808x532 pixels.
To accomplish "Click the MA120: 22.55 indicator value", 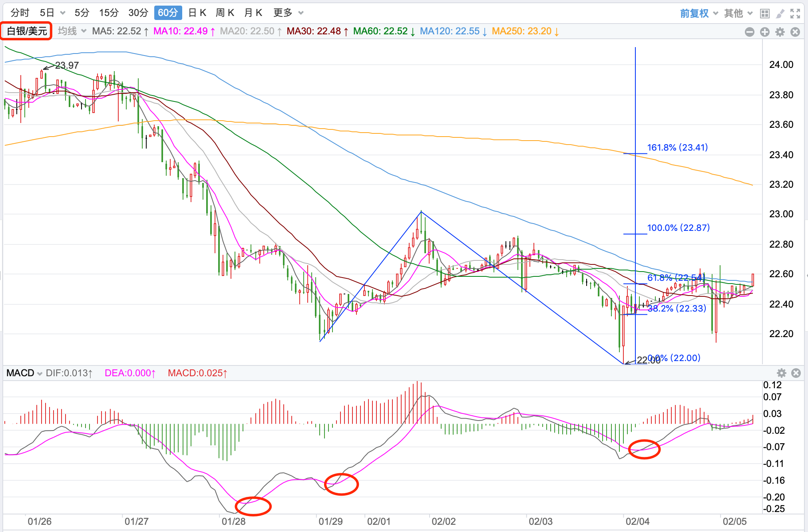I will tap(454, 31).
